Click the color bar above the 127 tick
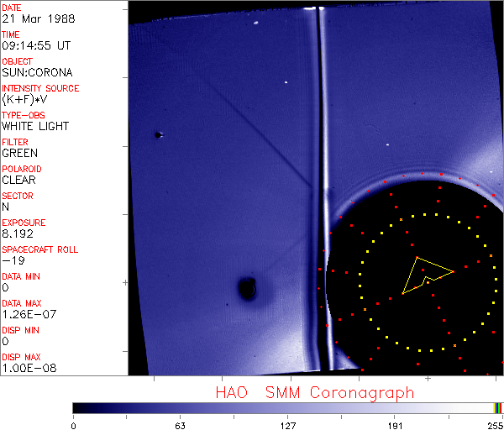 (x=287, y=407)
